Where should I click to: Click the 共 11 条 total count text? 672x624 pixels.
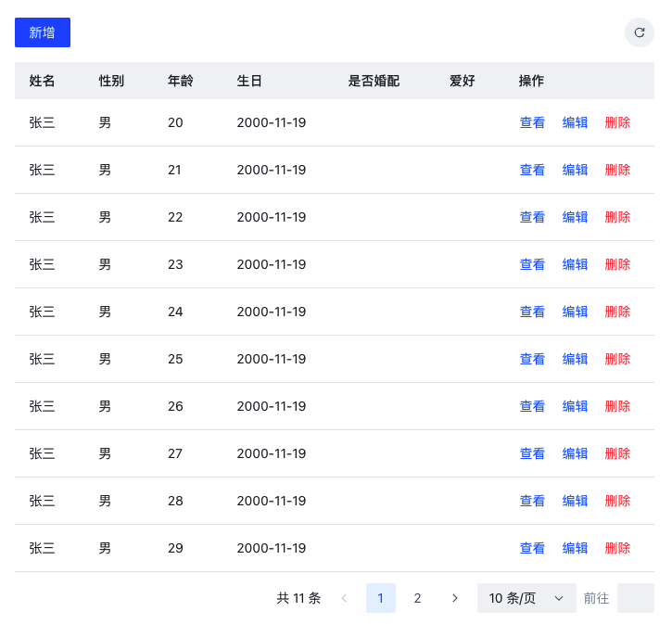point(298,598)
